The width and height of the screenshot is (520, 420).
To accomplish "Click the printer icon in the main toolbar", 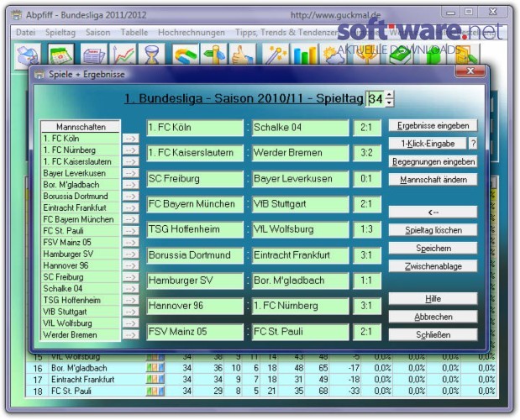I will [x=28, y=55].
